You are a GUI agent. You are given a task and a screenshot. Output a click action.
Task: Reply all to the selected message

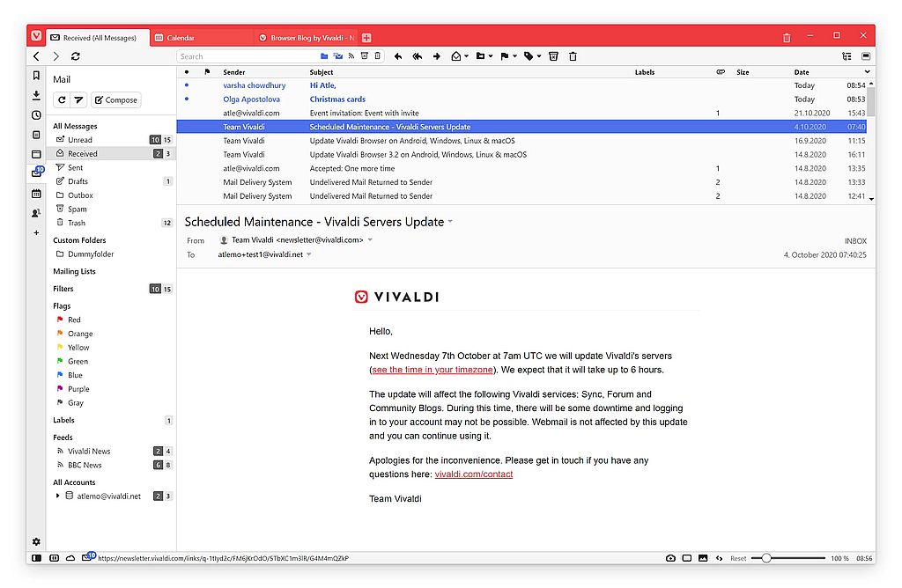coord(418,56)
